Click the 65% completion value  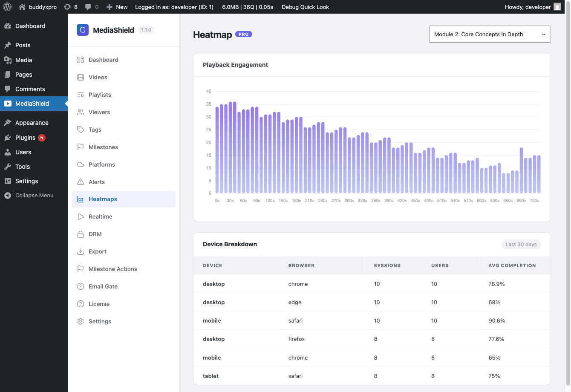[494, 357]
